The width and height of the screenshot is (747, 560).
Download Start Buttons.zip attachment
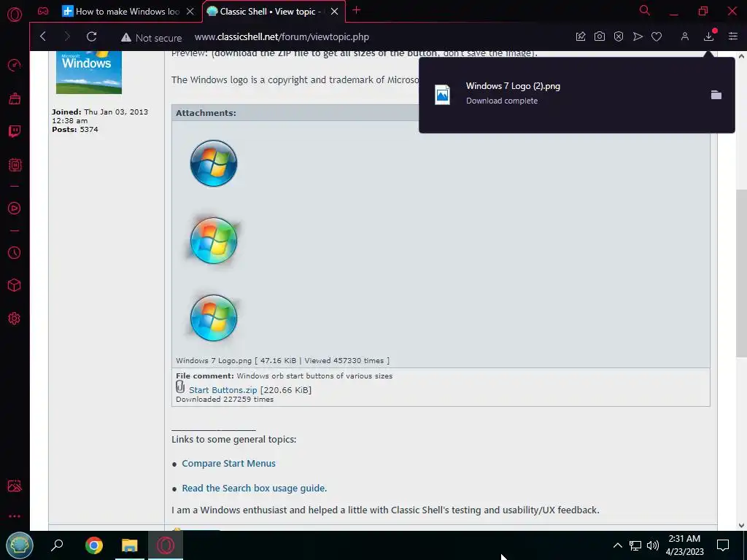click(x=223, y=390)
